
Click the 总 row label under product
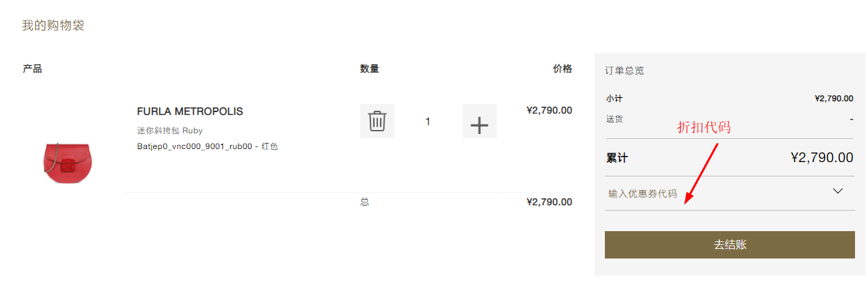pyautogui.click(x=364, y=202)
